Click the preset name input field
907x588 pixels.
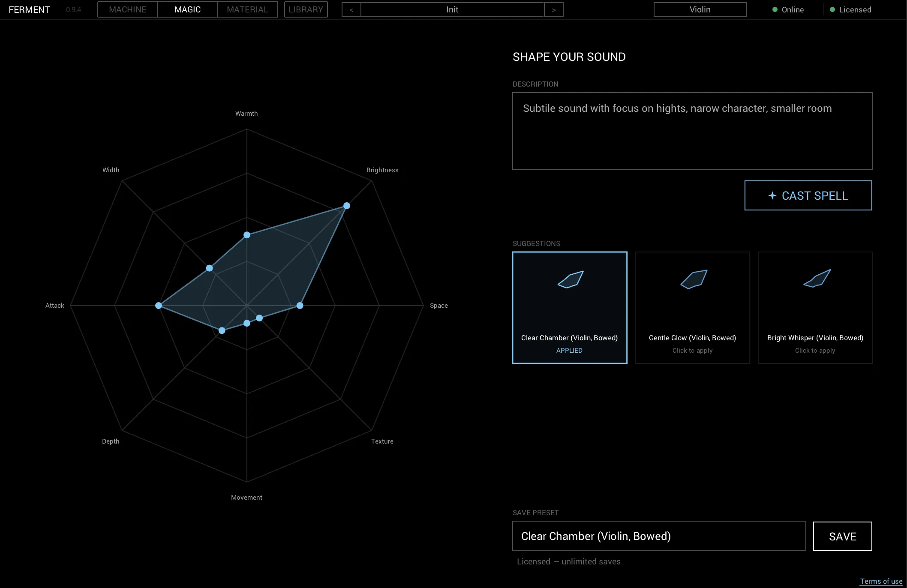pyautogui.click(x=659, y=536)
